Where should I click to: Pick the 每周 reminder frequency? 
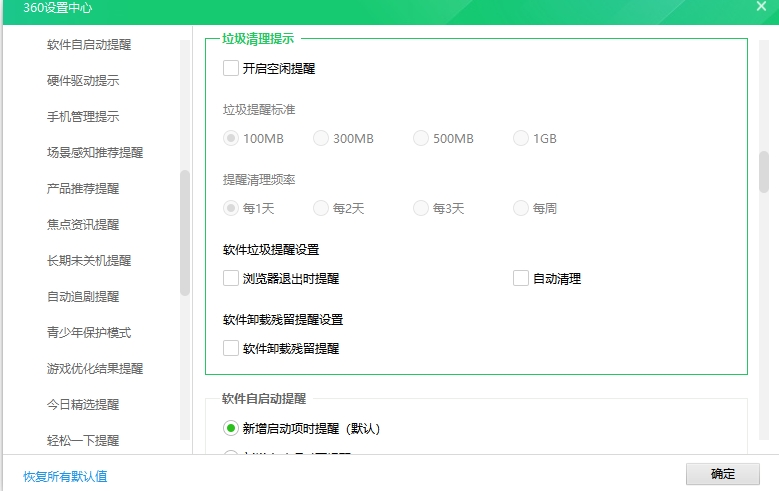pos(521,208)
